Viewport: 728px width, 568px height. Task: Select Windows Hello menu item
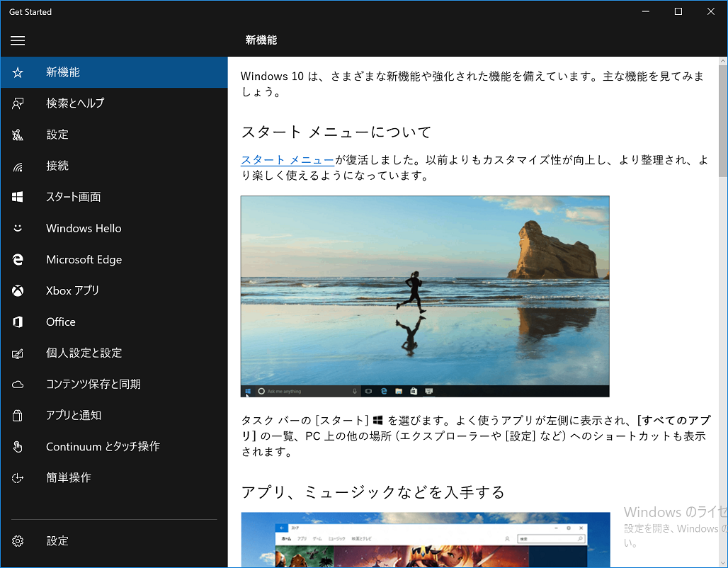coord(114,228)
